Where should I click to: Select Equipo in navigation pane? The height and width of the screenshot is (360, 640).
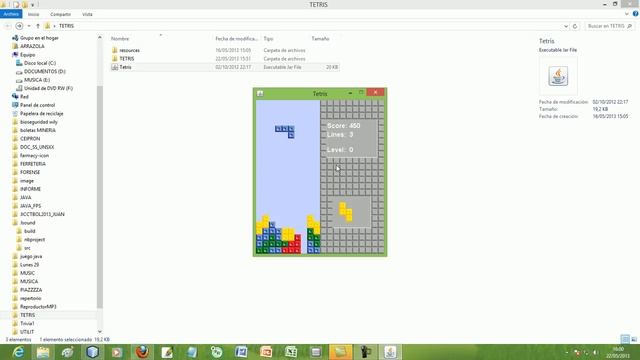[x=27, y=55]
